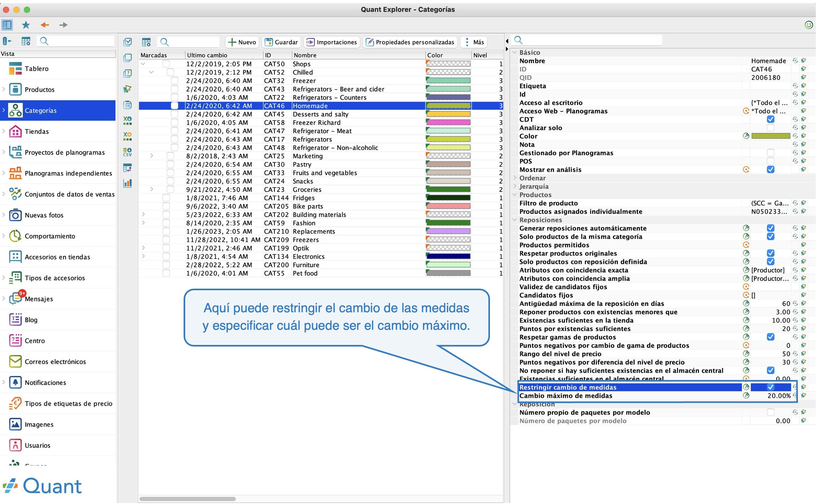Viewport: 816px width, 504px height.
Task: Open the category table column settings icon
Action: 146,42
